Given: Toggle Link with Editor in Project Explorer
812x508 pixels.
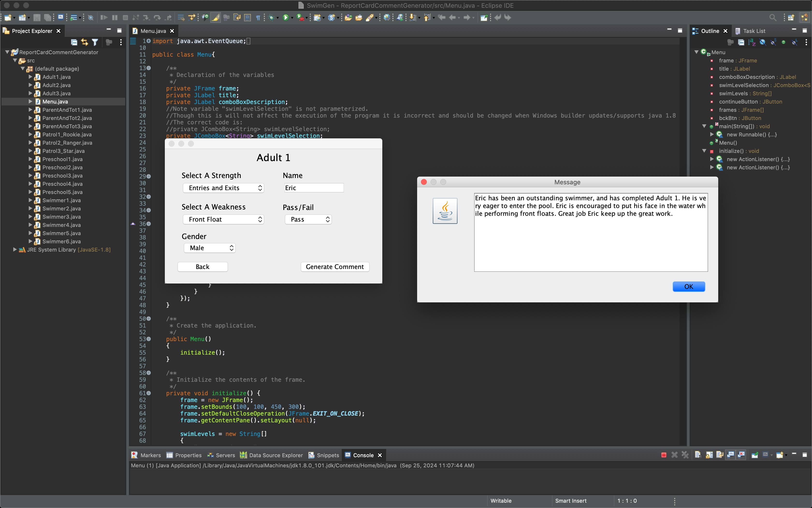Looking at the screenshot, I should click(x=85, y=42).
